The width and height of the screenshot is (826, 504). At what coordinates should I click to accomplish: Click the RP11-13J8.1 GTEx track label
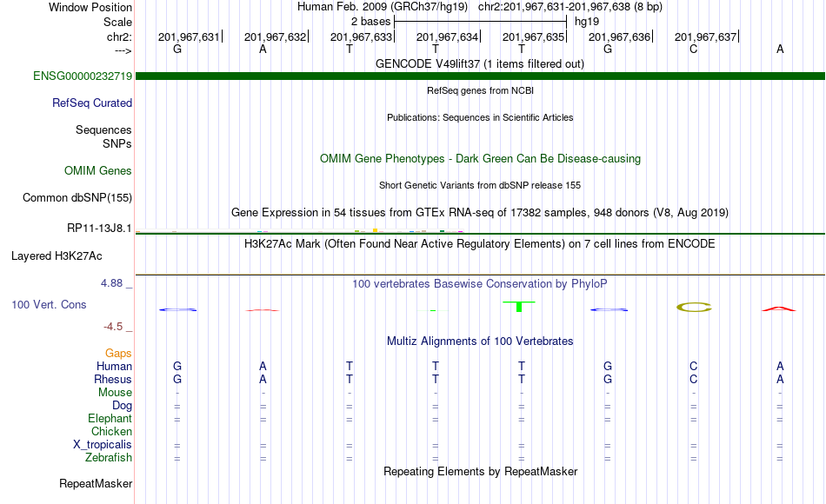pyautogui.click(x=100, y=228)
